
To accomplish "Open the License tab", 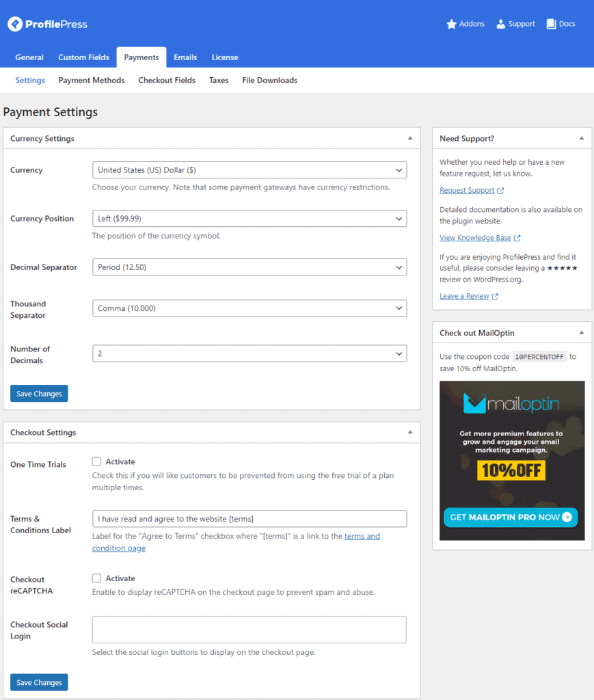I will pos(225,57).
